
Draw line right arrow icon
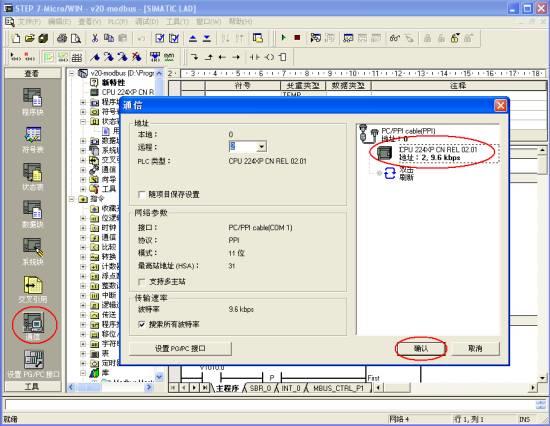pyautogui.click(x=236, y=57)
